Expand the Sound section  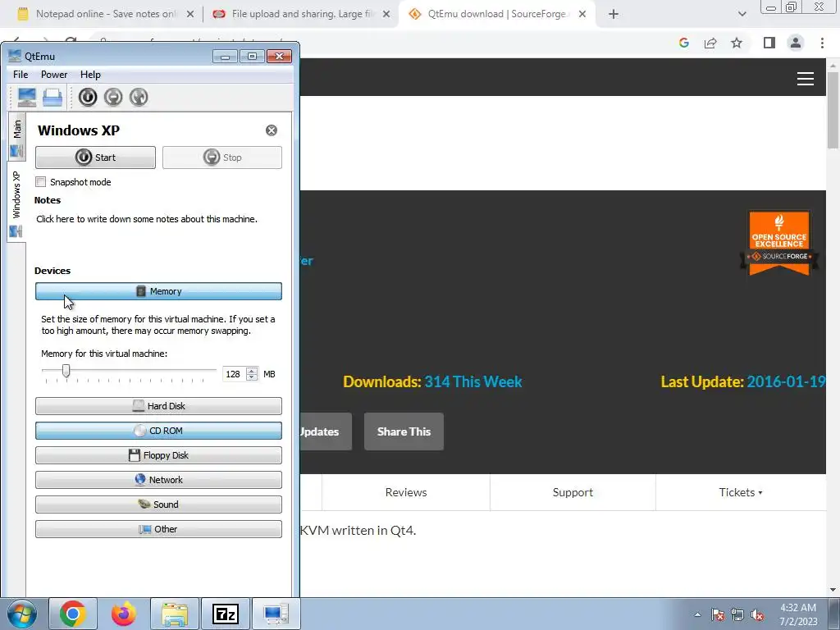point(158,504)
